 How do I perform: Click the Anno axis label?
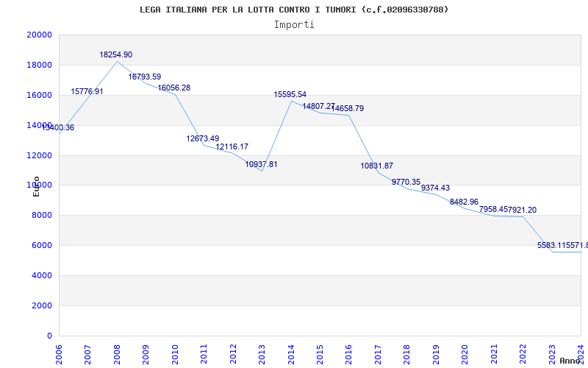(x=570, y=361)
